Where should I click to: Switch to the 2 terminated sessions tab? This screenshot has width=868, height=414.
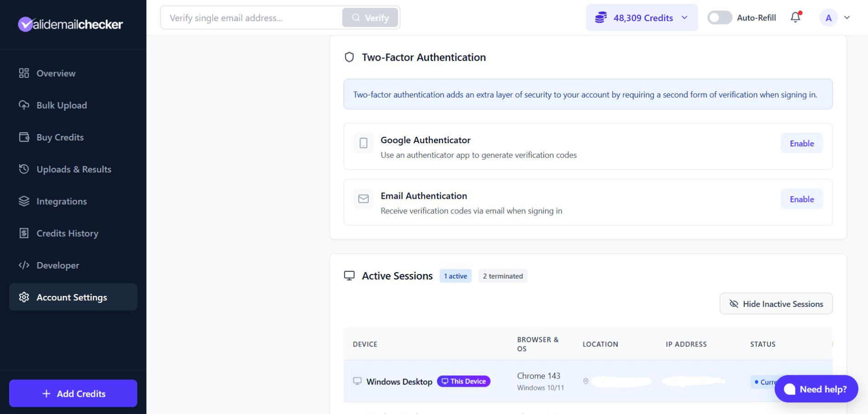(x=503, y=275)
